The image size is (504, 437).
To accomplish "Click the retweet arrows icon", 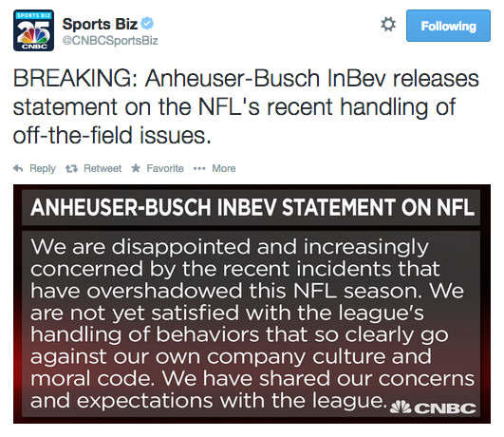I will (71, 168).
